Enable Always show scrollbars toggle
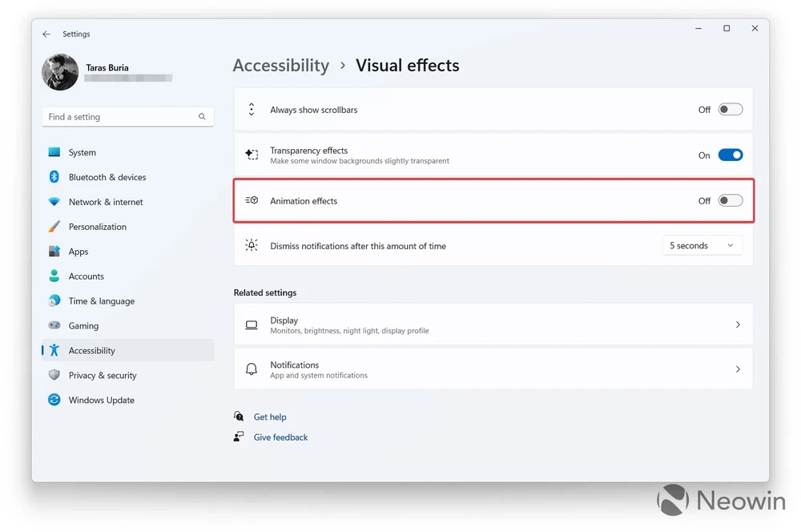This screenshot has width=801, height=532. (730, 110)
